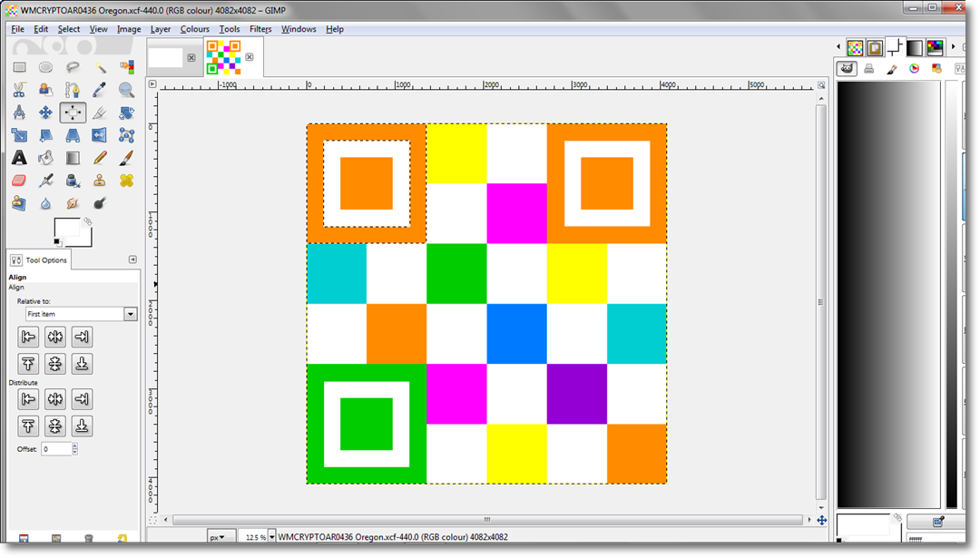This screenshot has height=558, width=980.
Task: Select the Scale tool
Action: pyautogui.click(x=19, y=135)
